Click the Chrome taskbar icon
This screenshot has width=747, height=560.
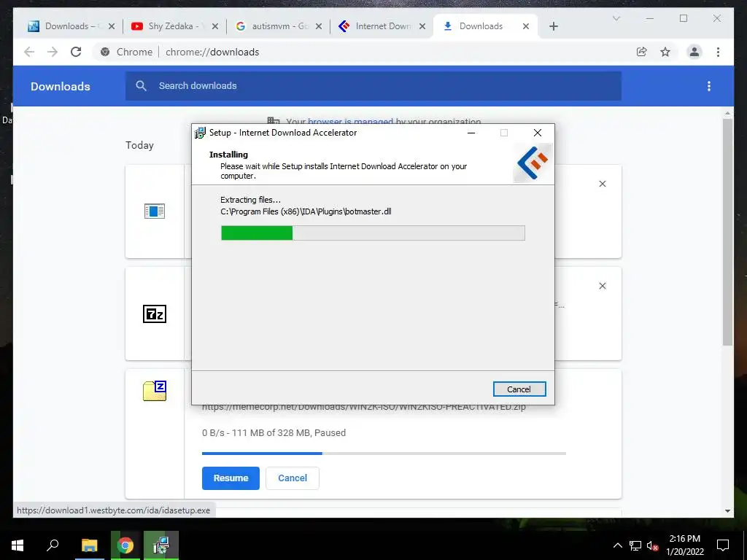point(125,545)
